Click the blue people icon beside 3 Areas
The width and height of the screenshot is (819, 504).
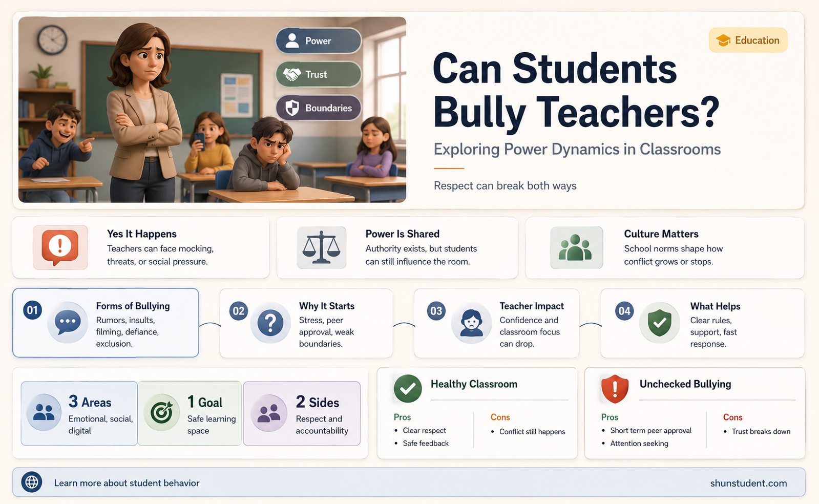pos(44,412)
